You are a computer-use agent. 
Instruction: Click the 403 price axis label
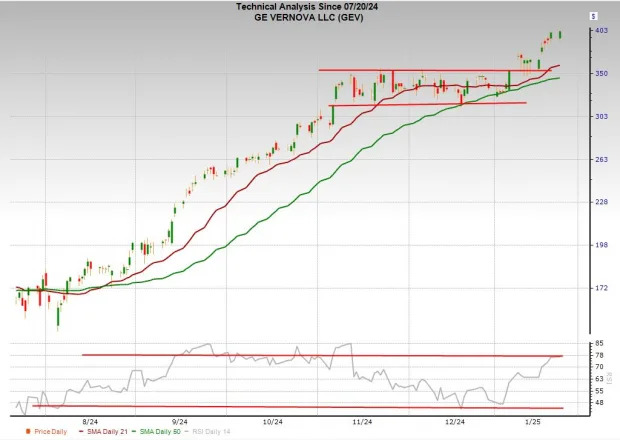tap(601, 30)
